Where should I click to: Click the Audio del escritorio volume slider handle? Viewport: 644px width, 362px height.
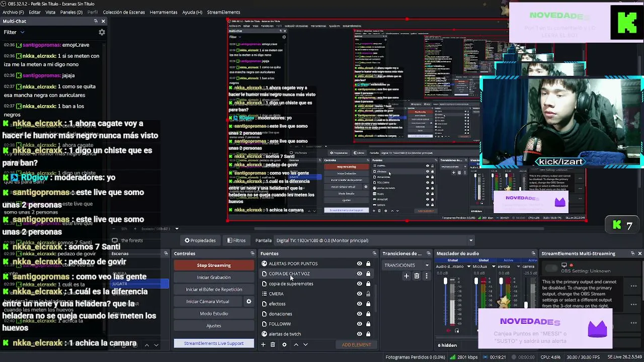point(445,281)
